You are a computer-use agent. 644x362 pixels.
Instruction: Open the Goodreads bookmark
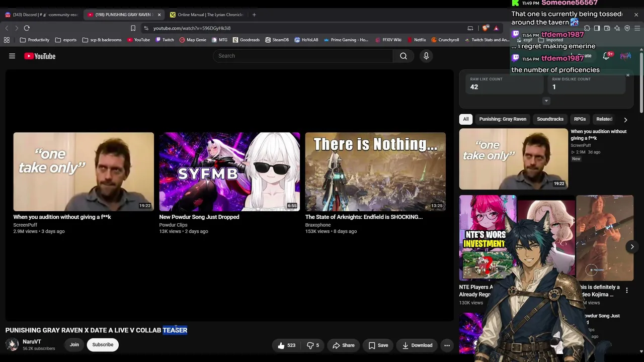tap(246, 40)
